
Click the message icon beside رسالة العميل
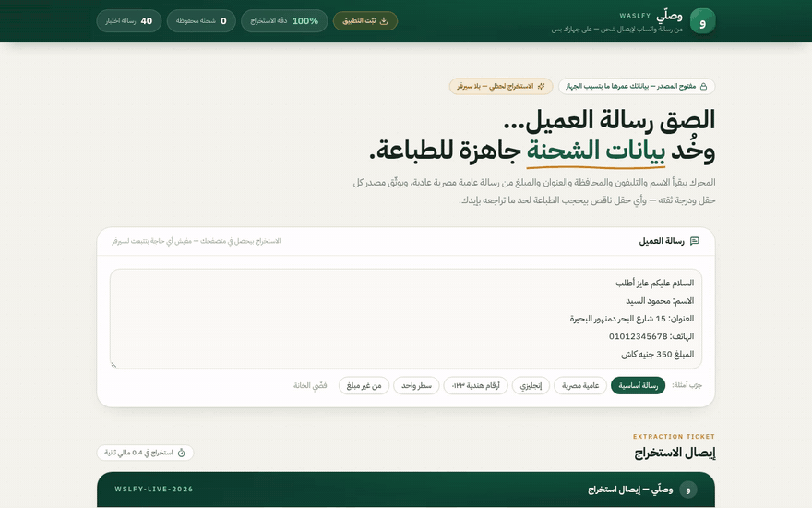695,241
